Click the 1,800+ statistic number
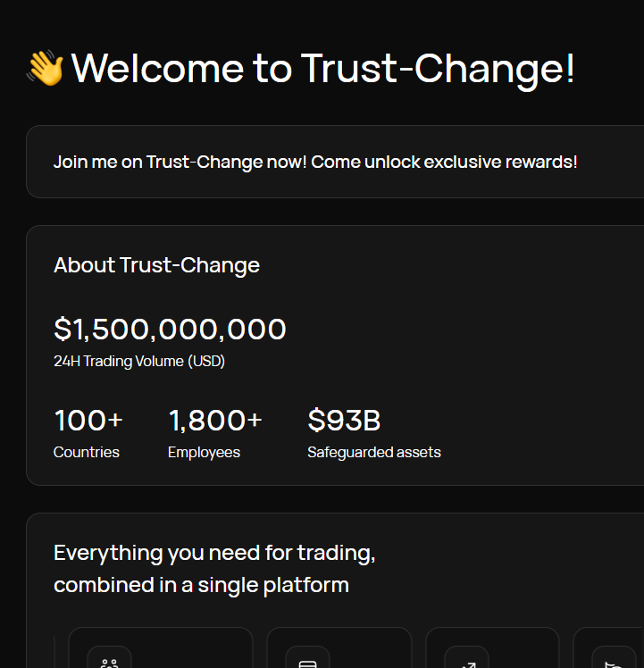Screen dimensions: 644x668 tap(215, 420)
